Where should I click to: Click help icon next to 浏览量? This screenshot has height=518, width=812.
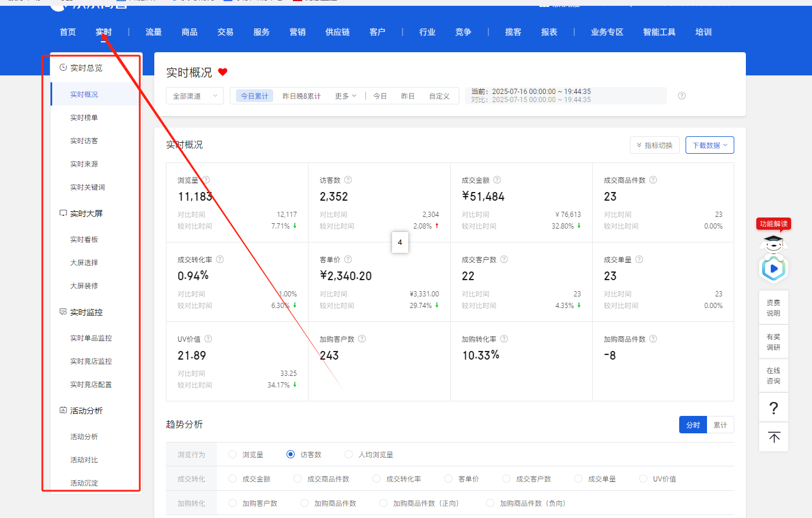tap(206, 180)
